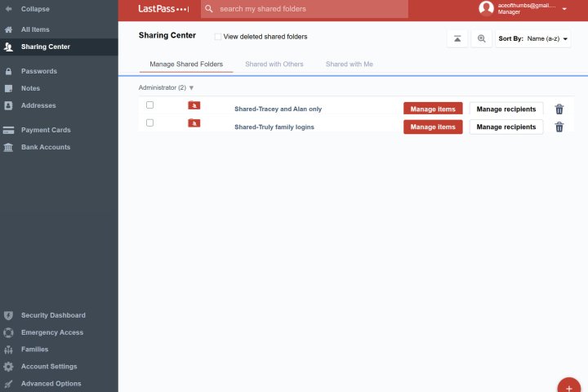Open Passwords in the sidebar
The image size is (588, 392).
(x=38, y=71)
